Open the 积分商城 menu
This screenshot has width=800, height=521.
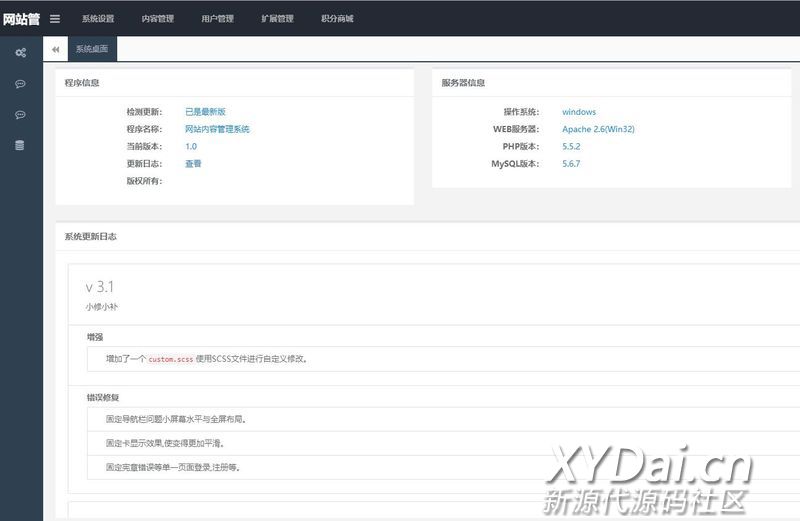pos(337,19)
